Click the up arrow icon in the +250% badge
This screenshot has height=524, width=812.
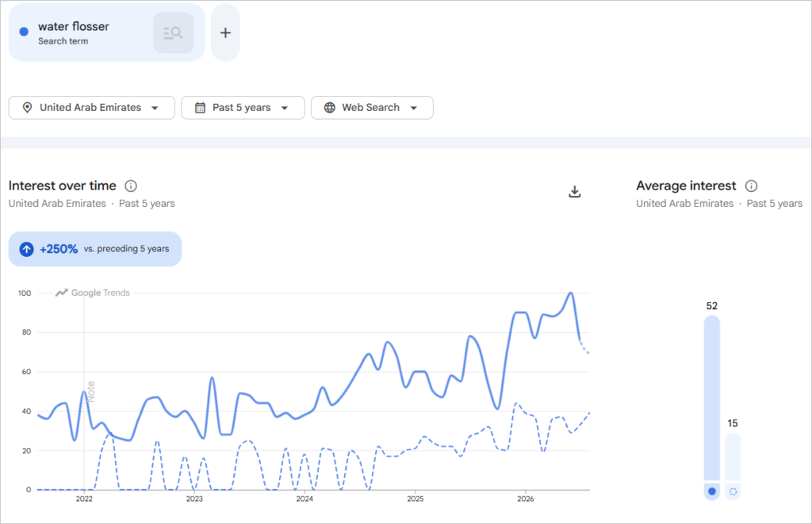[x=26, y=249]
